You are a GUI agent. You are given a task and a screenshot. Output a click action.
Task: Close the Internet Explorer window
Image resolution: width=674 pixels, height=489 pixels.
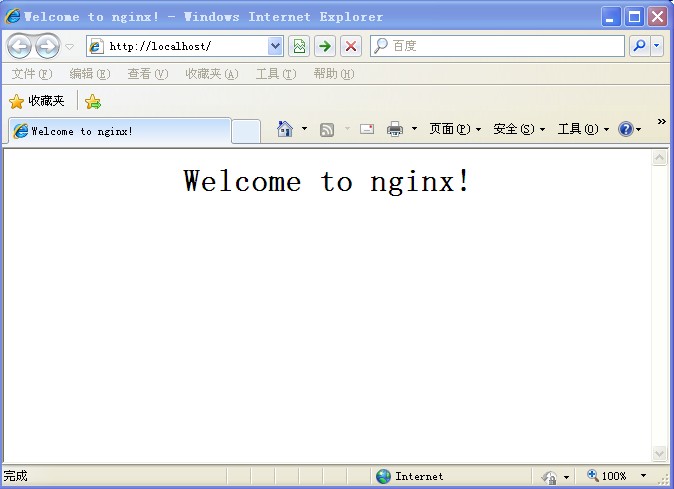(658, 17)
